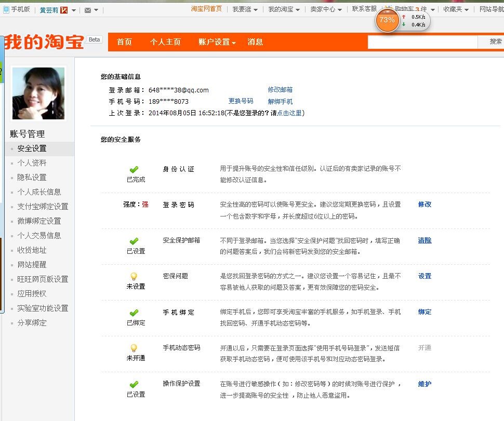
Task: Click the lightbulb icon for security question
Action: coord(134,276)
